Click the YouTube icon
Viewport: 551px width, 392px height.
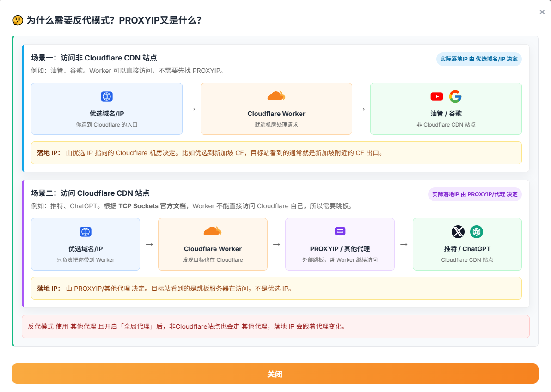tap(437, 96)
